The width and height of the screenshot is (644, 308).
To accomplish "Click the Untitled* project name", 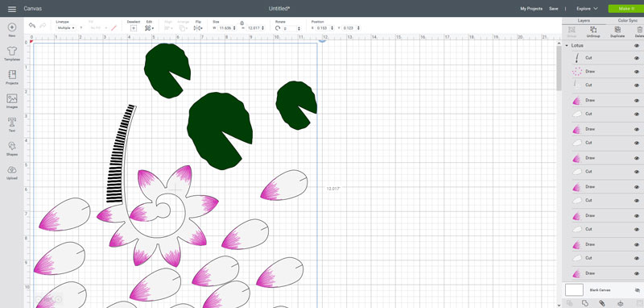I will [x=279, y=9].
